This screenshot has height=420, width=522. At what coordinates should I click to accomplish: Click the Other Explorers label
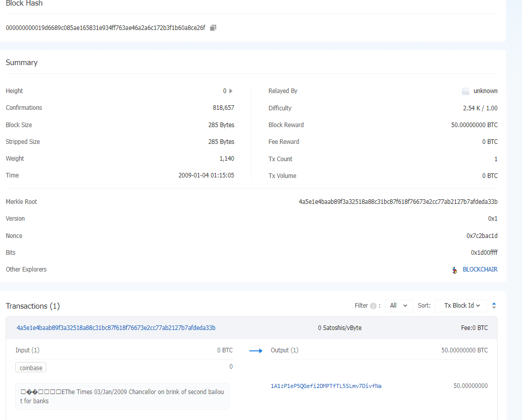point(26,269)
